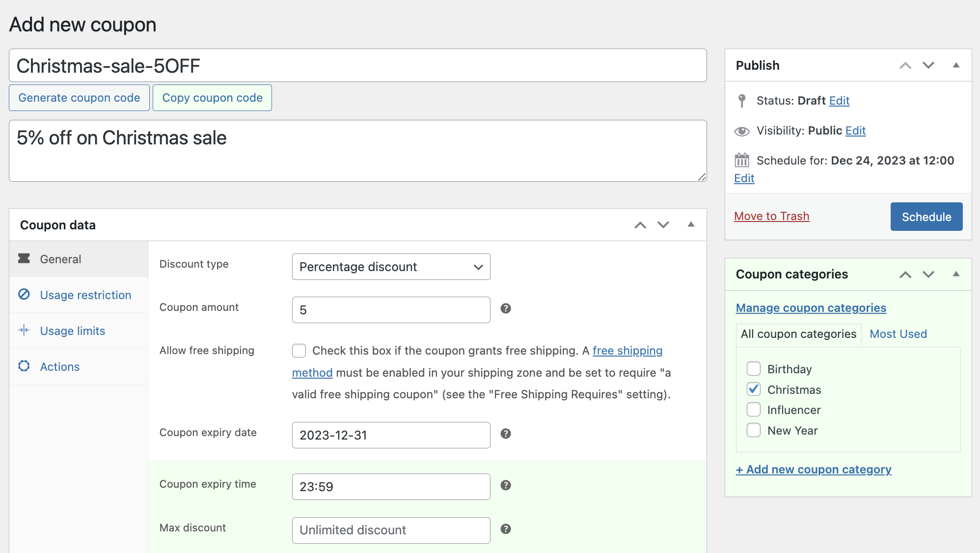Enable the Allow free shipping checkbox
This screenshot has height=553, width=980.
(x=299, y=350)
